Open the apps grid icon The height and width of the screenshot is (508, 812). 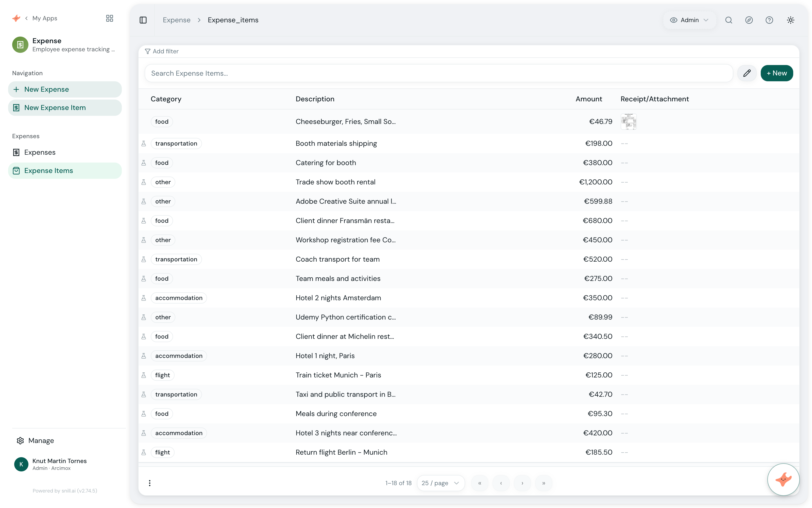tap(109, 18)
